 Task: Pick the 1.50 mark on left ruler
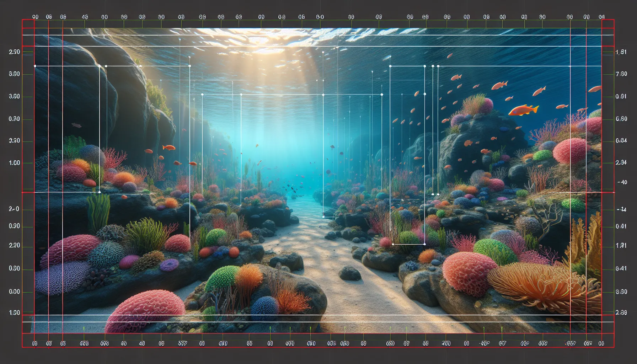[14, 313]
